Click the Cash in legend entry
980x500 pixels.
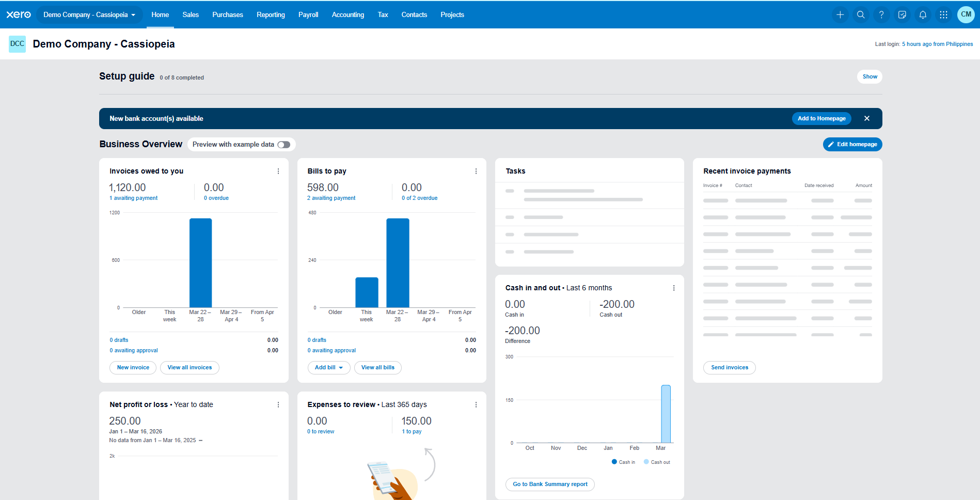tap(623, 462)
